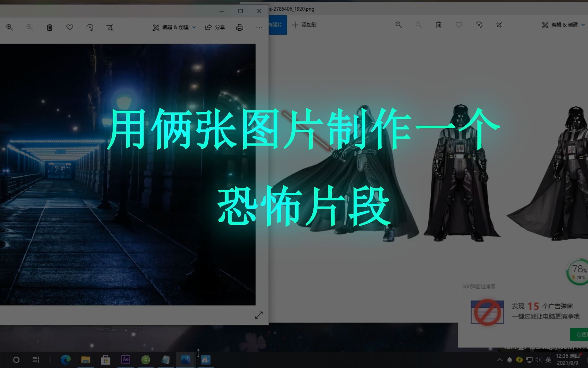588x368 pixels.
Task: Expand the street photo to full screen
Action: pyautogui.click(x=259, y=315)
